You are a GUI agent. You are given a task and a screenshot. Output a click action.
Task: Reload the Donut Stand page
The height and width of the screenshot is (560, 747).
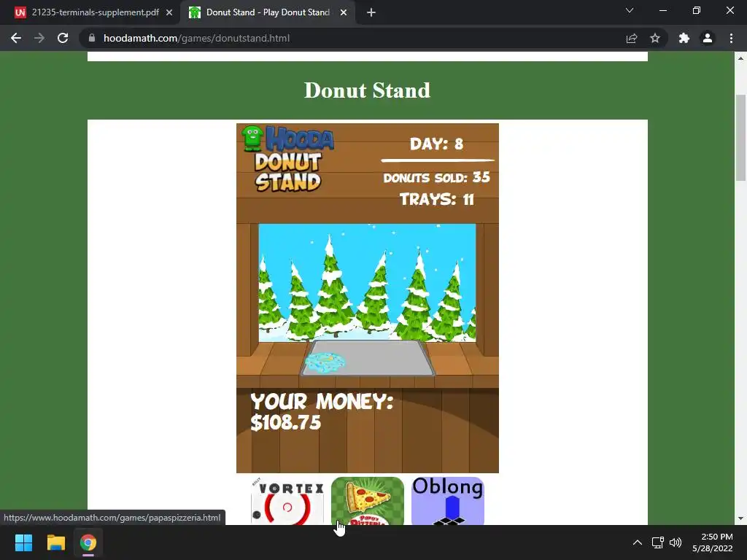[x=63, y=38]
